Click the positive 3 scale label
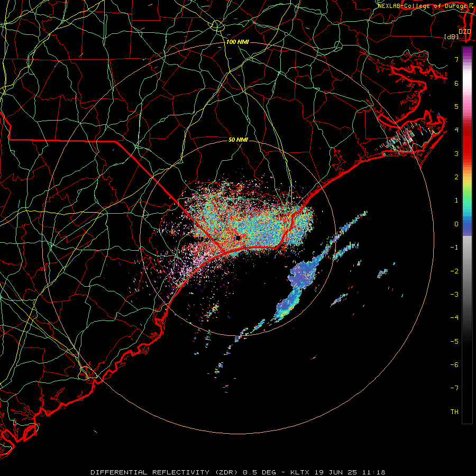476x476 pixels. [456, 153]
